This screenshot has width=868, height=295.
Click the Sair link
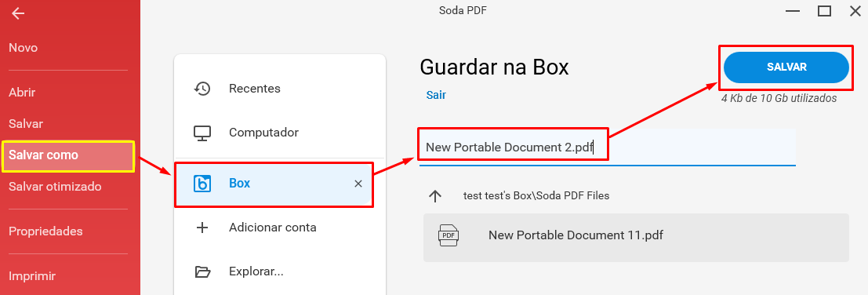coord(436,95)
